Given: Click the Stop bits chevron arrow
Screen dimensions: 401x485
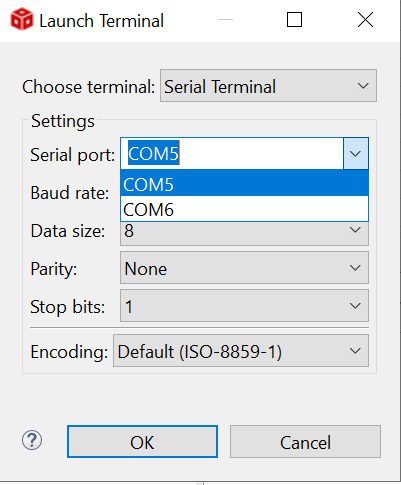Looking at the screenshot, I should point(355,306).
